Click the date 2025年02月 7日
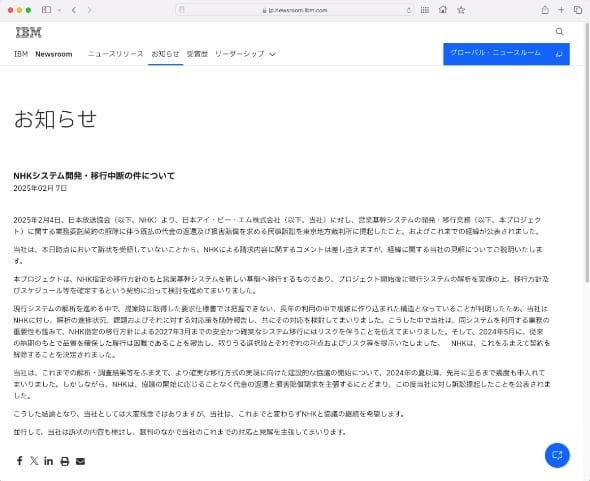The width and height of the screenshot is (590, 481). pyautogui.click(x=40, y=188)
